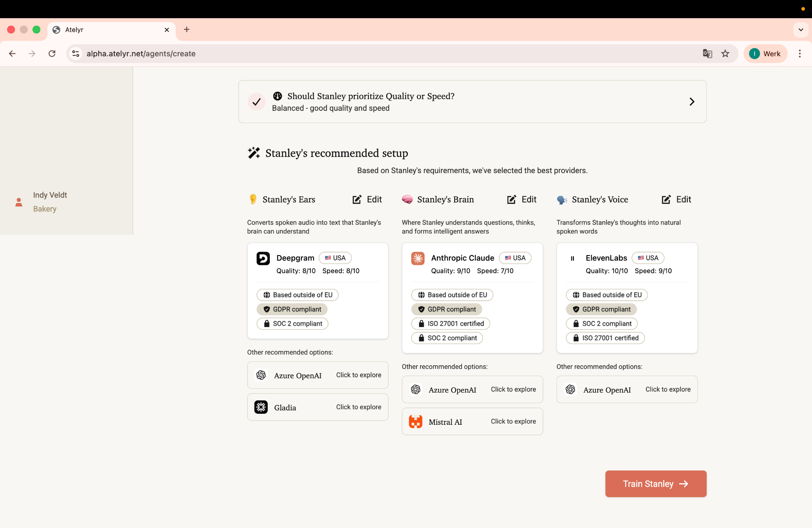
Task: Click the ElevenLabs logo
Action: pyautogui.click(x=573, y=258)
